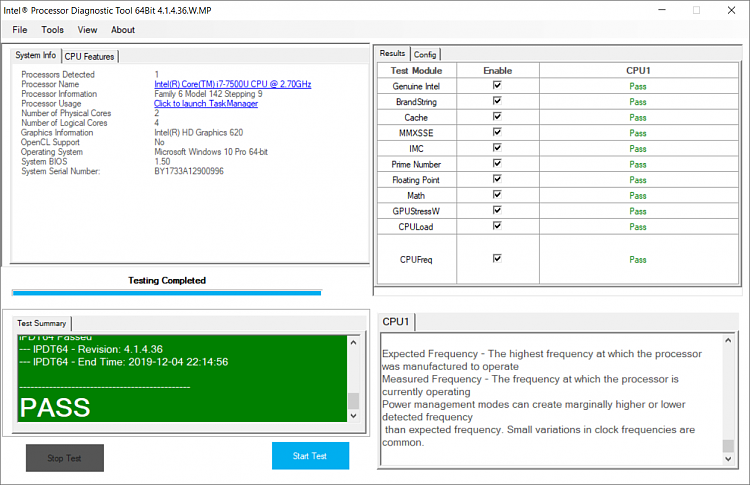750x485 pixels.
Task: Click CPU1 description scrollbar up arrow
Action: coord(728,341)
